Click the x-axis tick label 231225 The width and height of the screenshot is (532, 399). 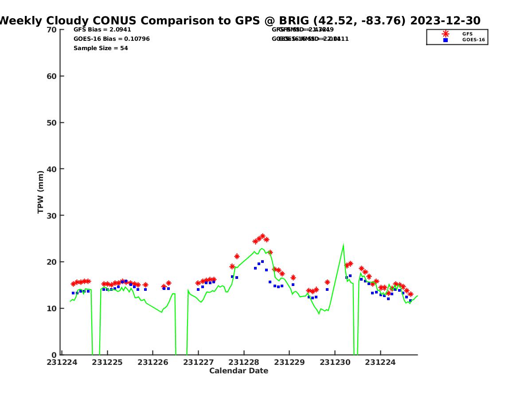point(107,362)
